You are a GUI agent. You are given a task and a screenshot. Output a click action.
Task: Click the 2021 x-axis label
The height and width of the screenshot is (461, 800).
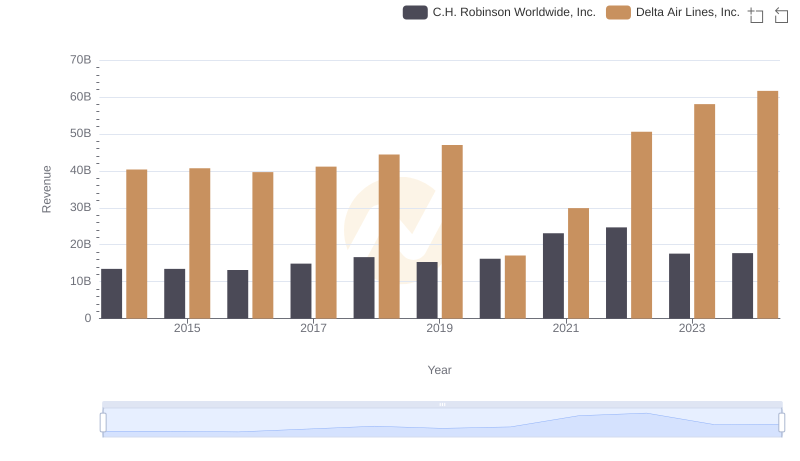[566, 328]
